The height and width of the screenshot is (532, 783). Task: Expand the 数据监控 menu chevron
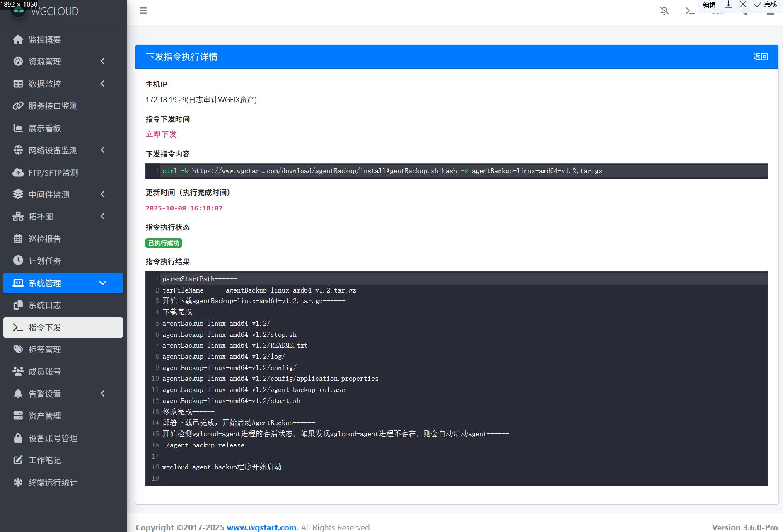[x=103, y=84]
